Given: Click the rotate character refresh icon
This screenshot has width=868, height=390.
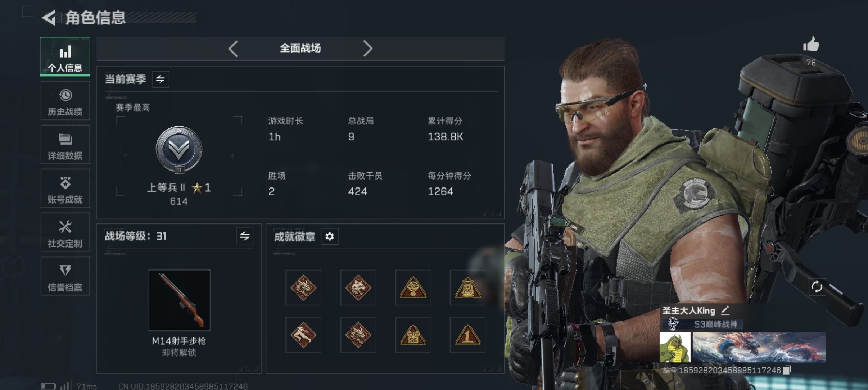Looking at the screenshot, I should 817,287.
